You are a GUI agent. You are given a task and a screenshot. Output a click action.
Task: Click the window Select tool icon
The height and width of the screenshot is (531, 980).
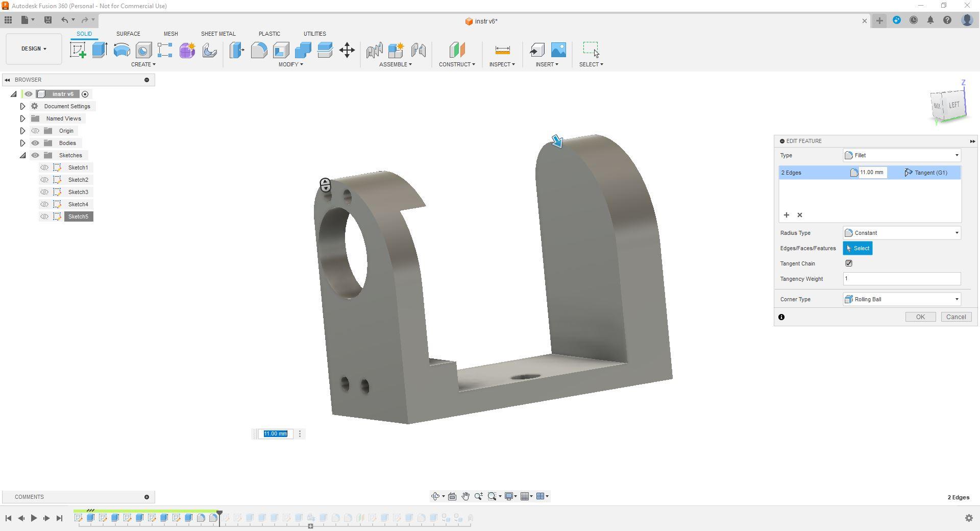click(591, 50)
